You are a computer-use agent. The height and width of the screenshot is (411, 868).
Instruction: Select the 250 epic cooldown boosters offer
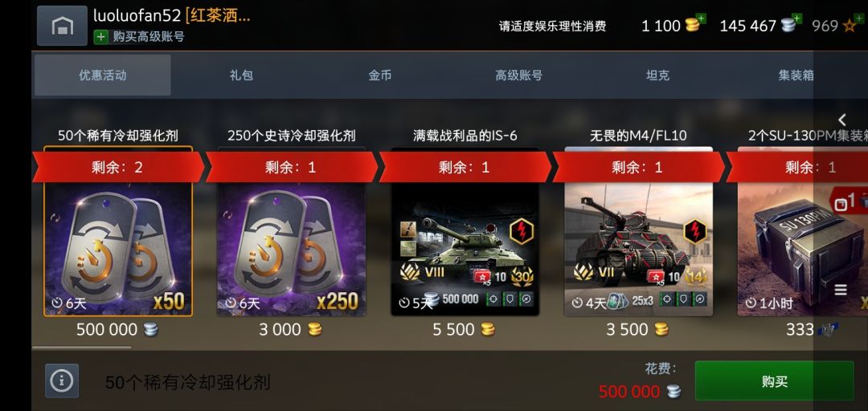[x=291, y=232]
